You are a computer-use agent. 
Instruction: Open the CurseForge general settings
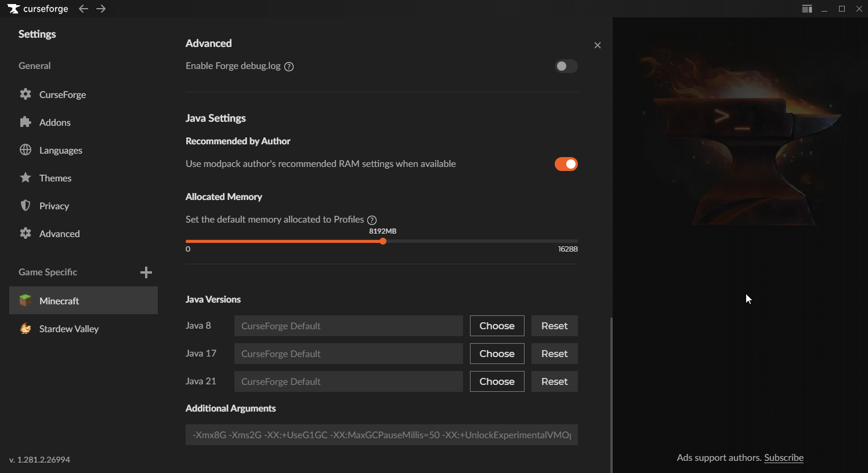84,94
